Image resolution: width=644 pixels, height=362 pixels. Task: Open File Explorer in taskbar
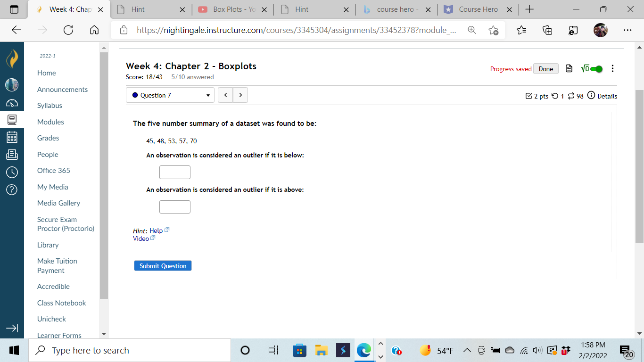(322, 350)
